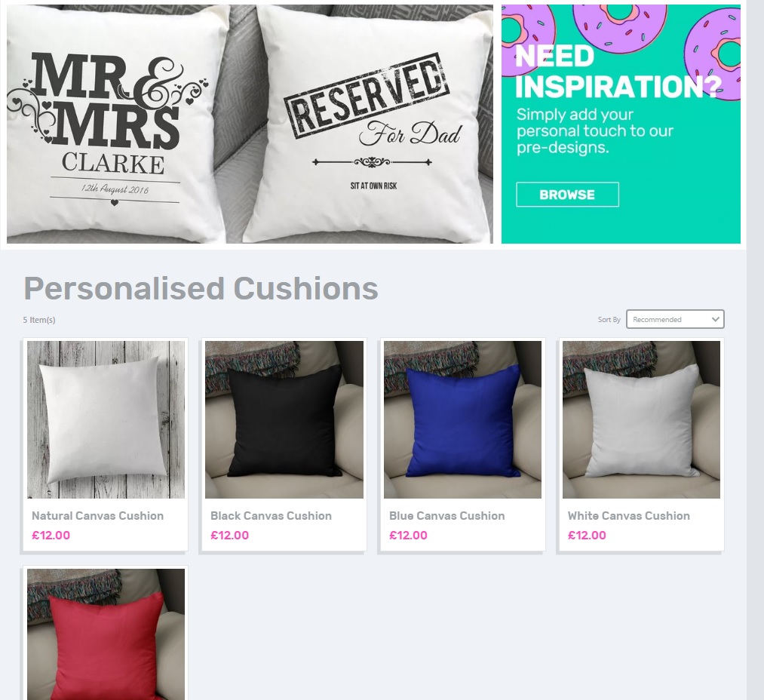Select the £12.00 price under Blue Canvas Cushion
This screenshot has height=700, width=764.
point(408,536)
